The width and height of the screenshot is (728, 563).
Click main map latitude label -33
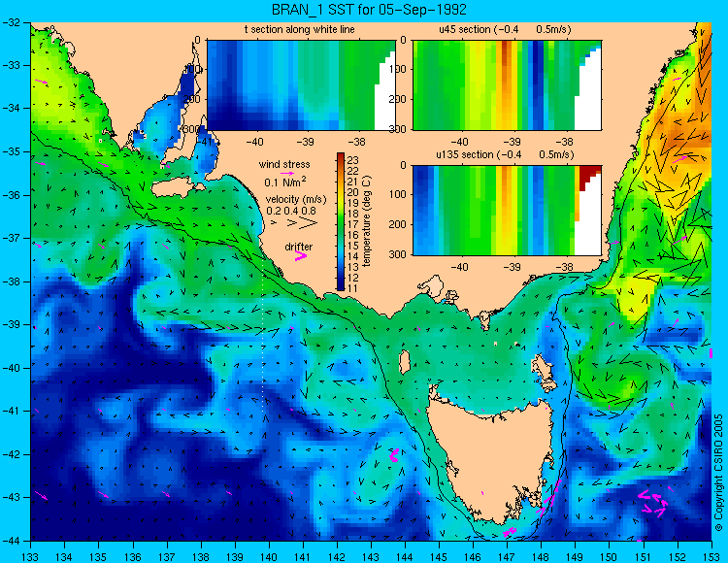[x=11, y=65]
